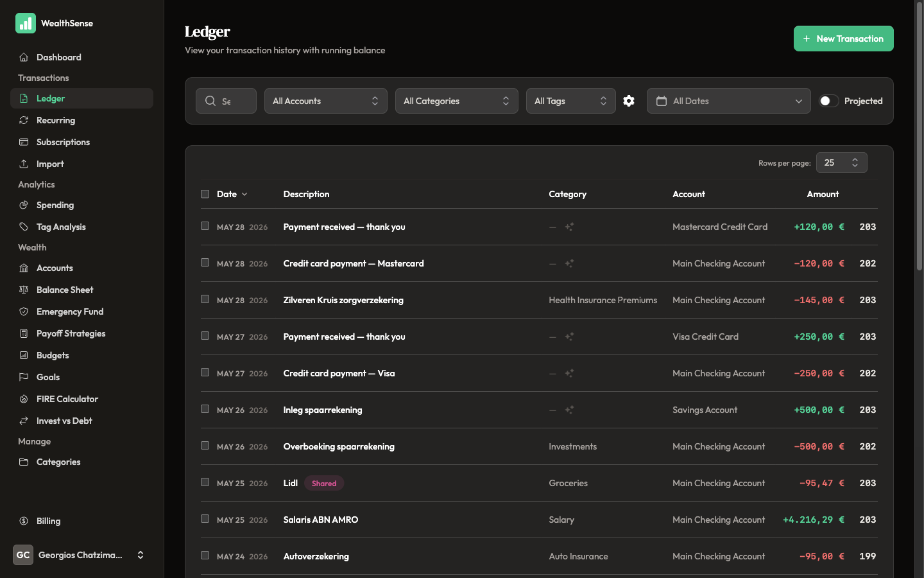The image size is (924, 578).
Task: Sort by the Date column header
Action: coord(232,194)
